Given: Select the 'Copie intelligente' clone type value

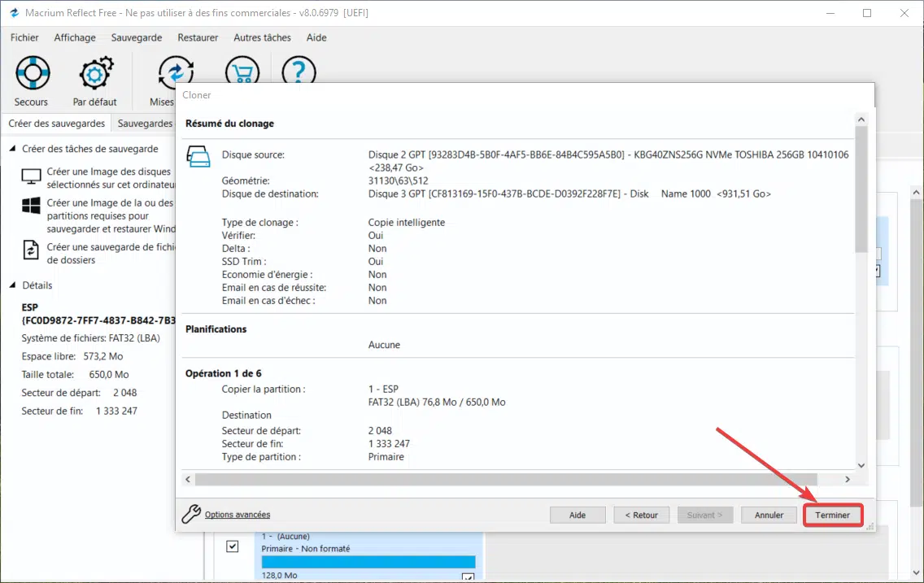Looking at the screenshot, I should 407,223.
